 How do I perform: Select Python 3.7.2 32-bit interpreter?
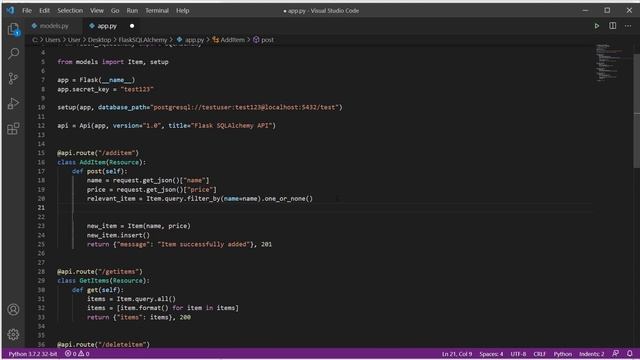(33, 354)
